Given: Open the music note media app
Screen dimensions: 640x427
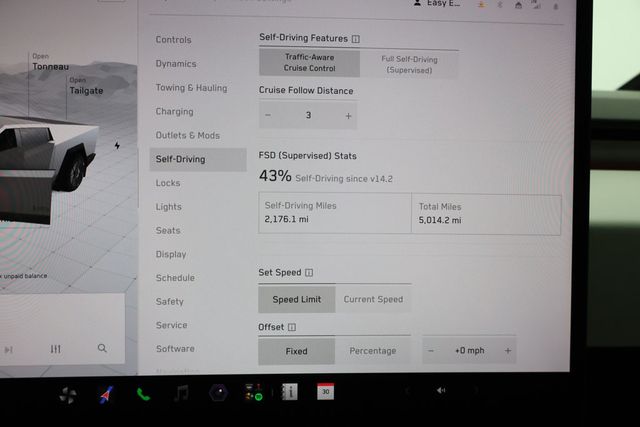Looking at the screenshot, I should pos(182,394).
